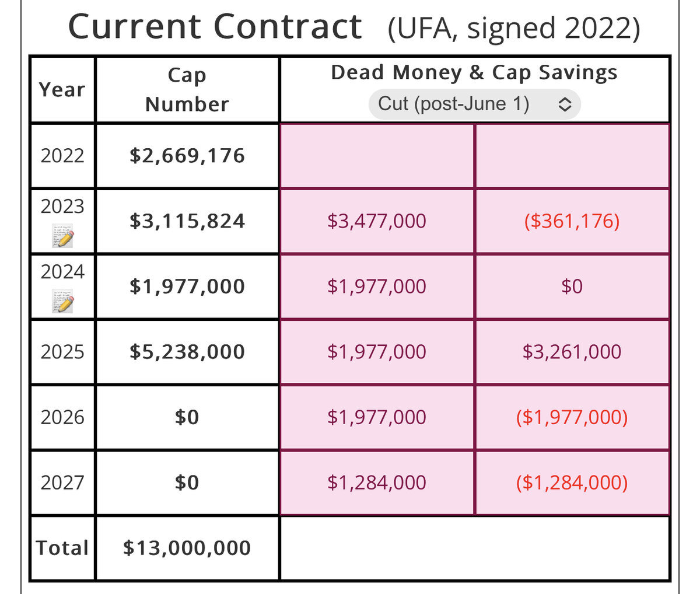Click the Total cap number $13,000,000
700x594 pixels.
[x=187, y=548]
